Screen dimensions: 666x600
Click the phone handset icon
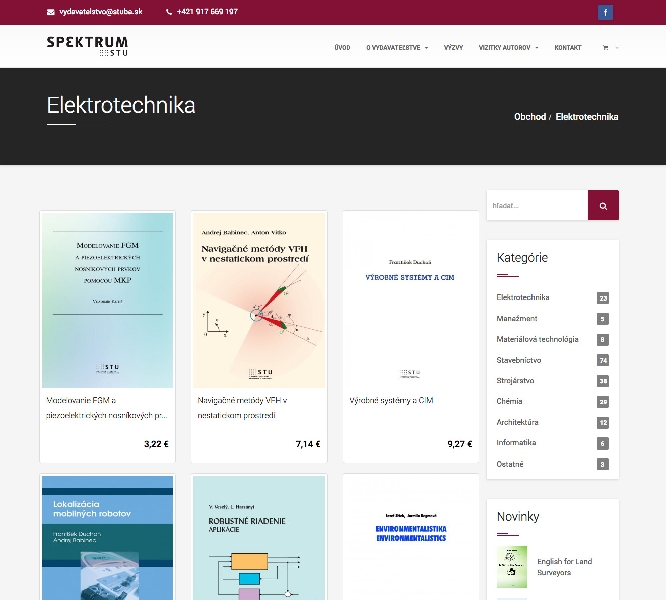tap(169, 12)
